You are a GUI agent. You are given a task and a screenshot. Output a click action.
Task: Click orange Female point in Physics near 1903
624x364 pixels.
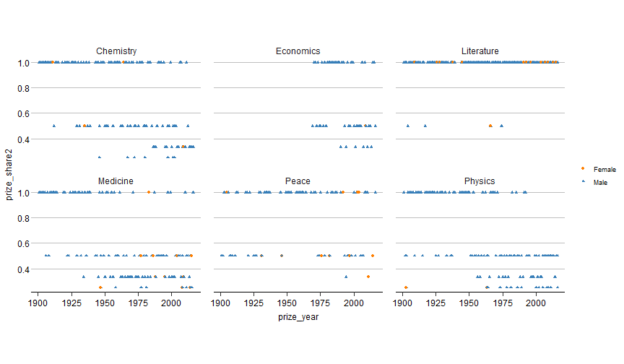pos(406,287)
